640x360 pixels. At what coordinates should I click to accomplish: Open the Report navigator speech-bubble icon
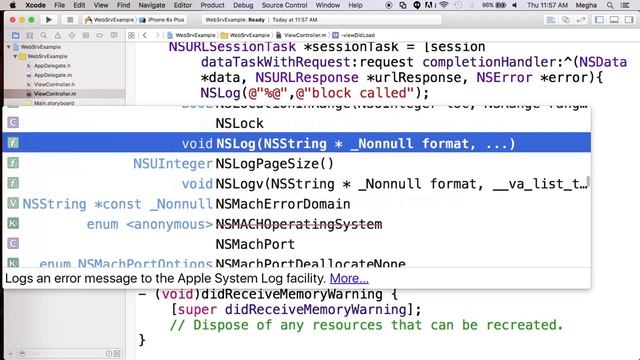click(114, 36)
